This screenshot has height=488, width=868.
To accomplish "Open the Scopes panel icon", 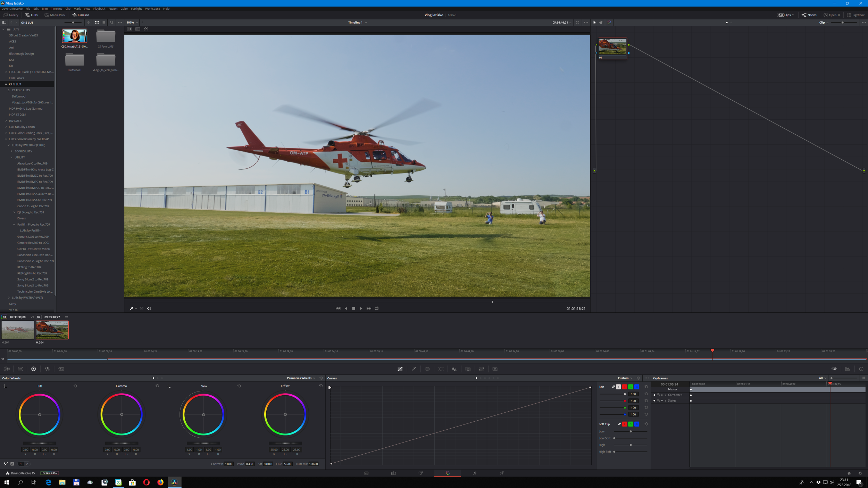I will (x=848, y=369).
